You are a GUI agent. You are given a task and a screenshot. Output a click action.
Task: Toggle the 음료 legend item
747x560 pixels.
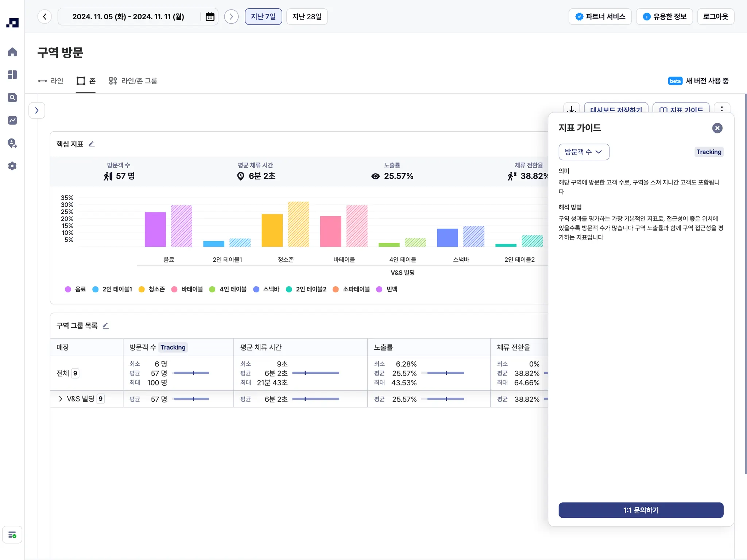pos(76,289)
